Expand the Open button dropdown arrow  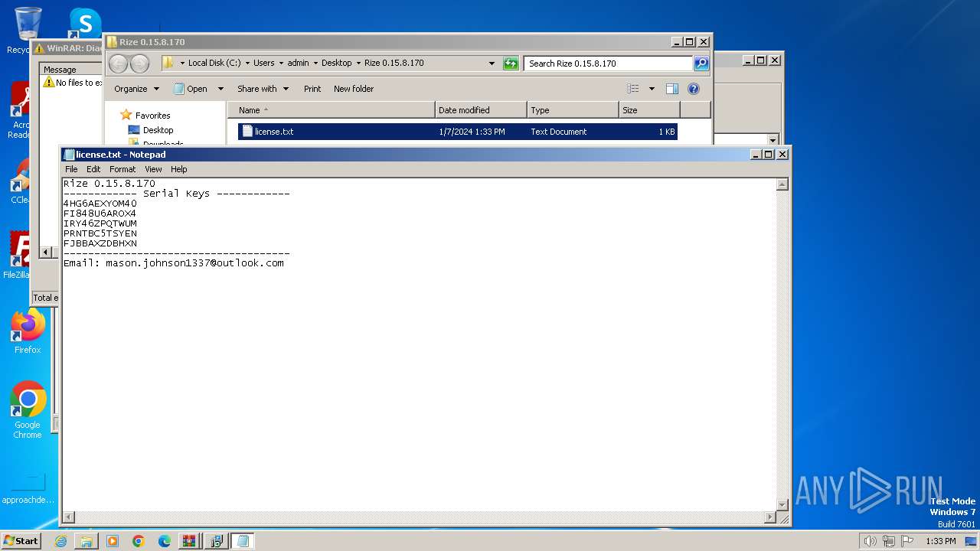point(220,89)
